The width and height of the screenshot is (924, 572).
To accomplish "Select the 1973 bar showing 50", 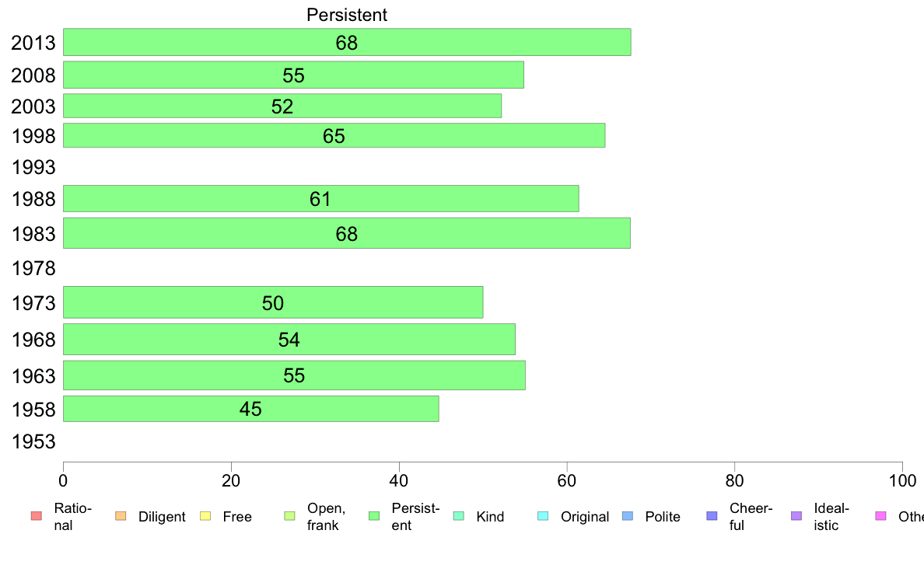I will [273, 302].
